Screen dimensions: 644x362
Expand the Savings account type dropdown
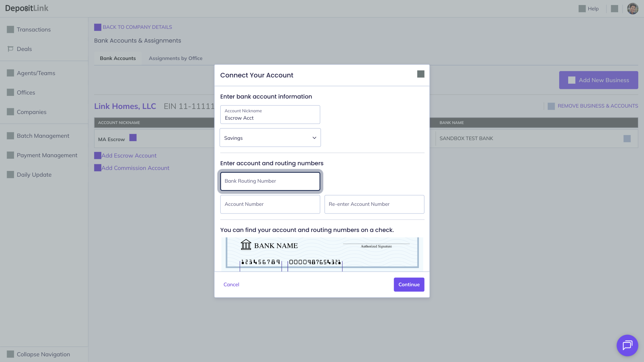[x=270, y=138]
